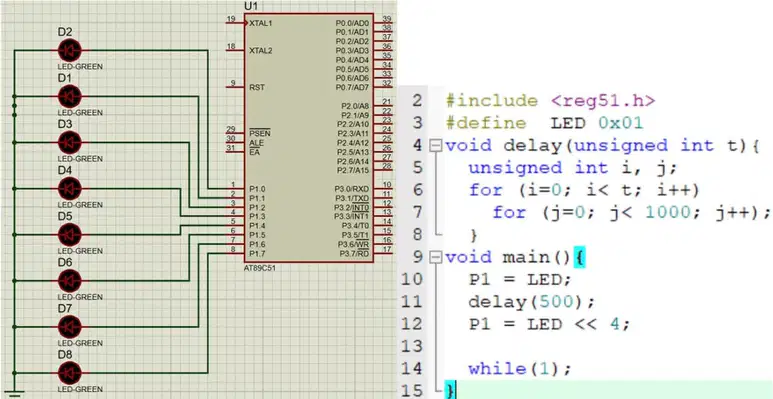Click the D7 LED symbol
The image size is (773, 399).
pyautogui.click(x=70, y=326)
